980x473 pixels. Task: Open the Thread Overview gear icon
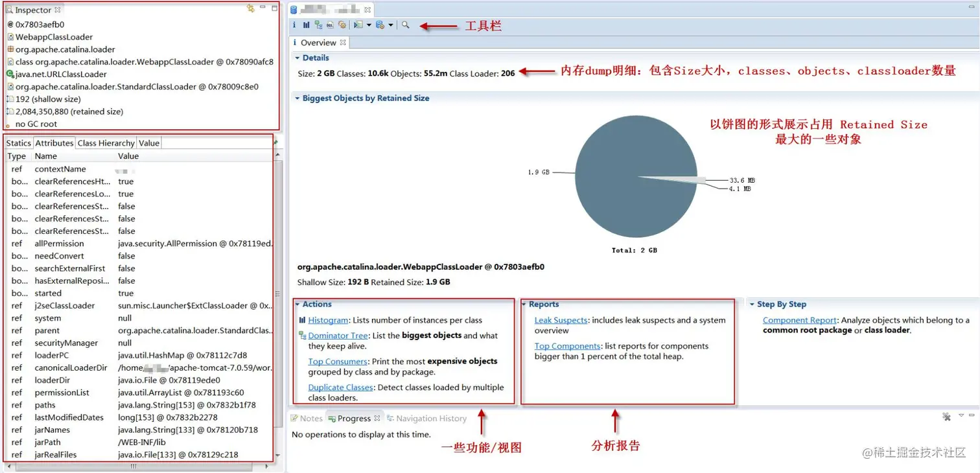coord(342,25)
